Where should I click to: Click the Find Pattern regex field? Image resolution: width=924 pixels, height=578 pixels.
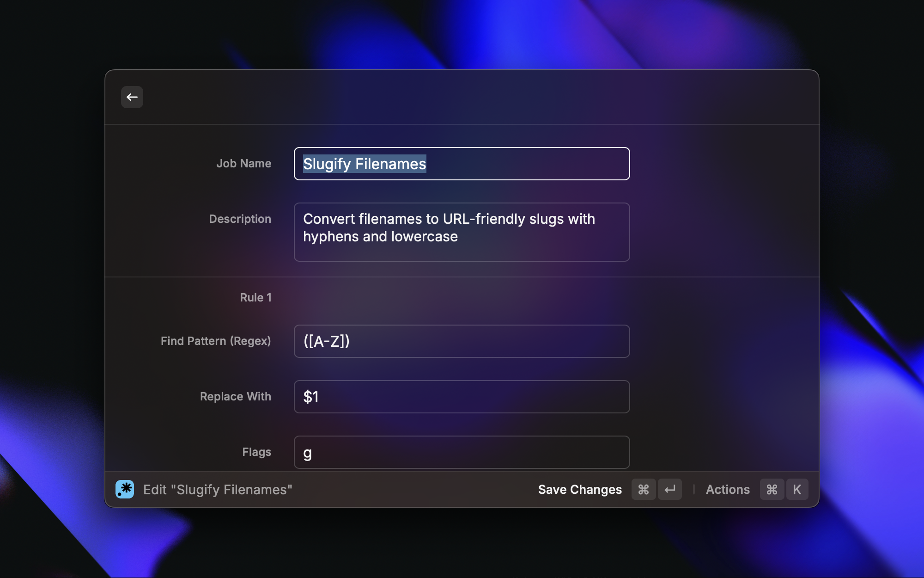(462, 341)
